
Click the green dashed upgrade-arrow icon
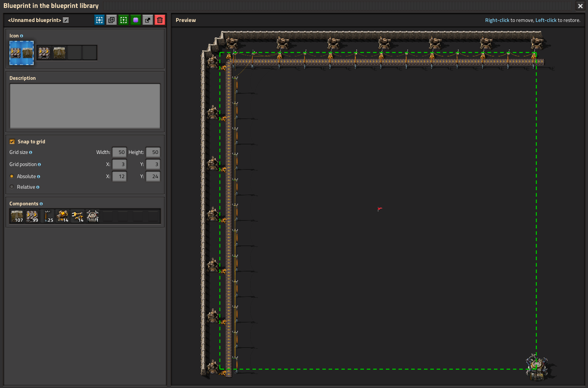pyautogui.click(x=124, y=20)
